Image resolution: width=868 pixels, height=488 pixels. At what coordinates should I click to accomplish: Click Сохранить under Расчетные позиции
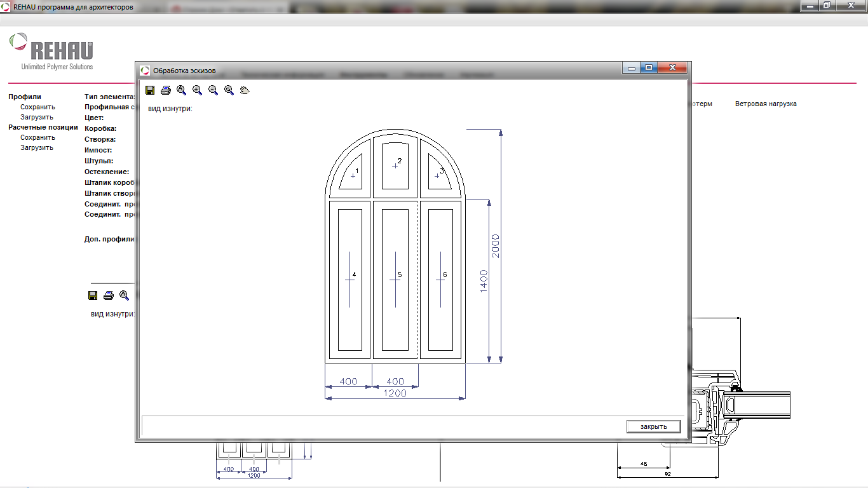coord(37,137)
